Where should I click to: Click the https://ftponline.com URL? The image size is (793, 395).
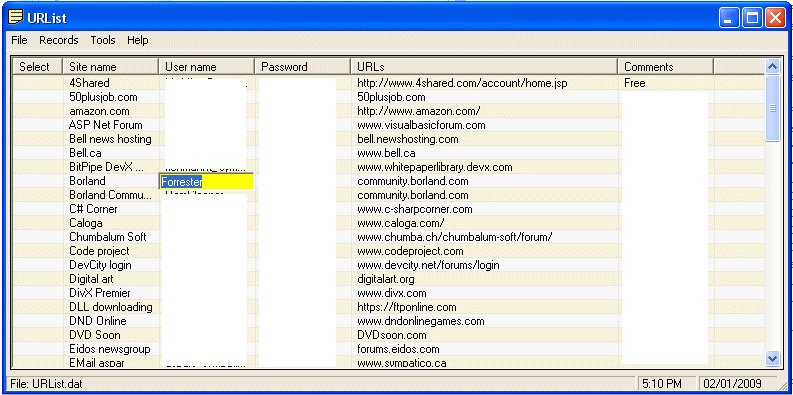[407, 307]
